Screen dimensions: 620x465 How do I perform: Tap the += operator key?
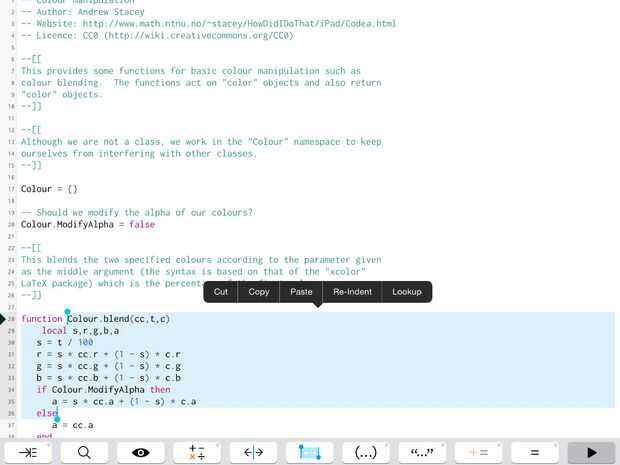pos(478,452)
